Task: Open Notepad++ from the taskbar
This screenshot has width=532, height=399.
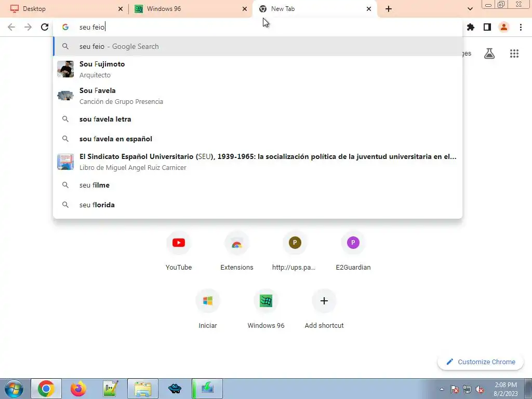Action: pyautogui.click(x=111, y=389)
